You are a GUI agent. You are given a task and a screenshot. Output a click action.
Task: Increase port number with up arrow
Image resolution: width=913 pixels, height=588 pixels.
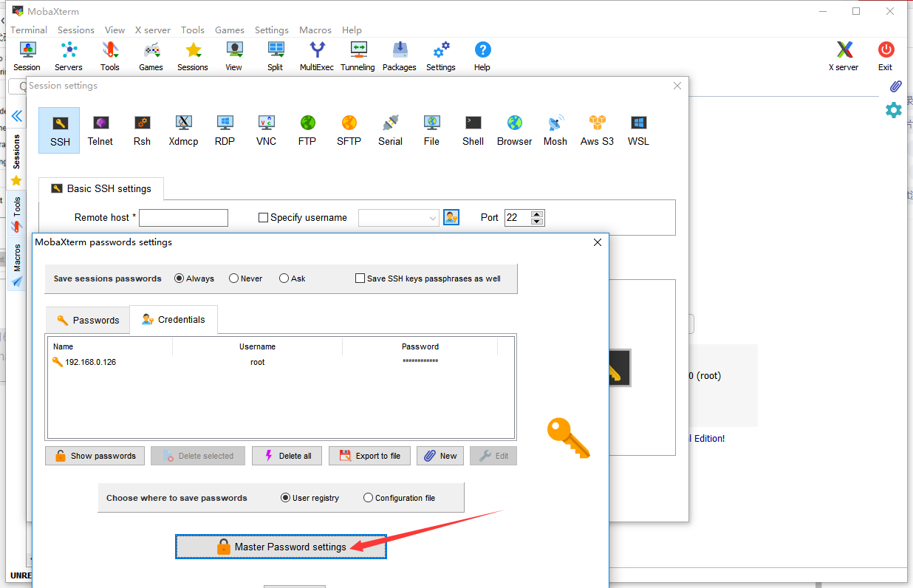coord(537,214)
